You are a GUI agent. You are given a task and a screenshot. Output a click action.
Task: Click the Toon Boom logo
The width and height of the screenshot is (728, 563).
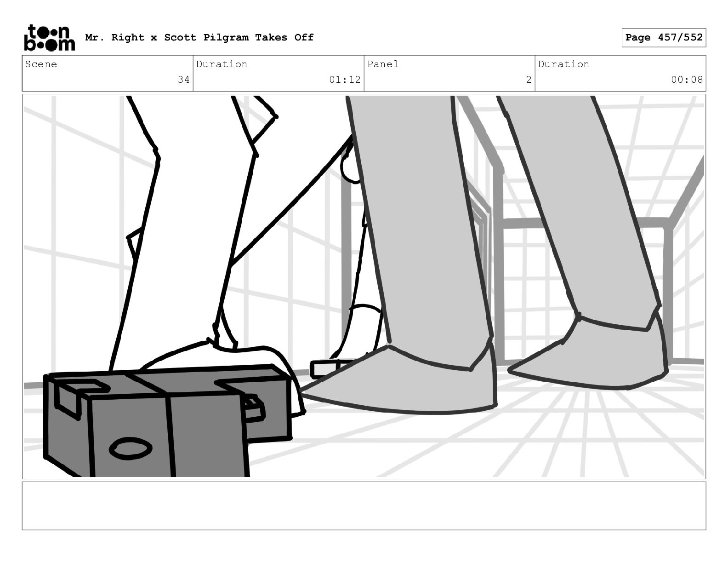(x=49, y=37)
